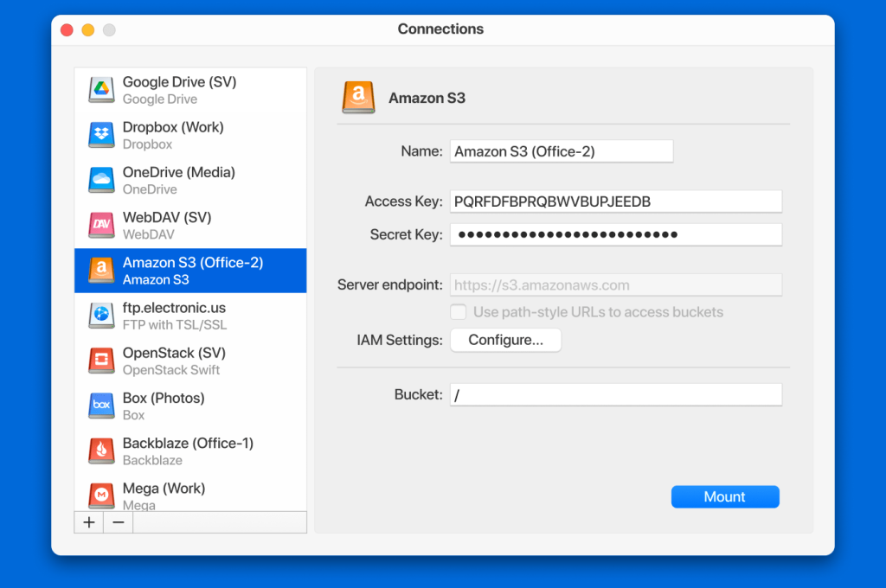Edit the connection Name field
This screenshot has height=588, width=886.
coord(562,150)
